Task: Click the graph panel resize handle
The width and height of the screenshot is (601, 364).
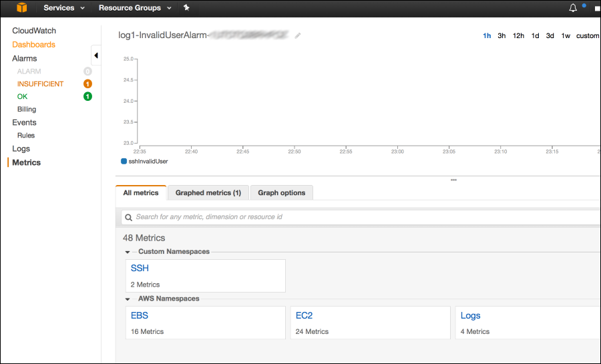Action: coord(453,180)
